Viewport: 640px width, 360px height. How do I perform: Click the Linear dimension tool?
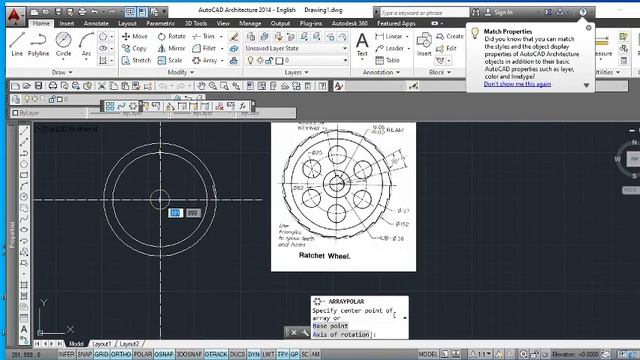(x=389, y=36)
